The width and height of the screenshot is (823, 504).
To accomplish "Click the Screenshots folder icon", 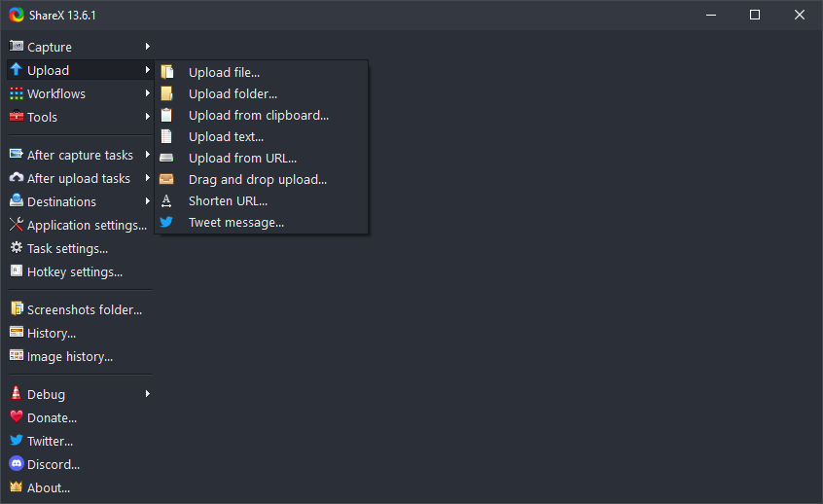I will click(x=16, y=309).
